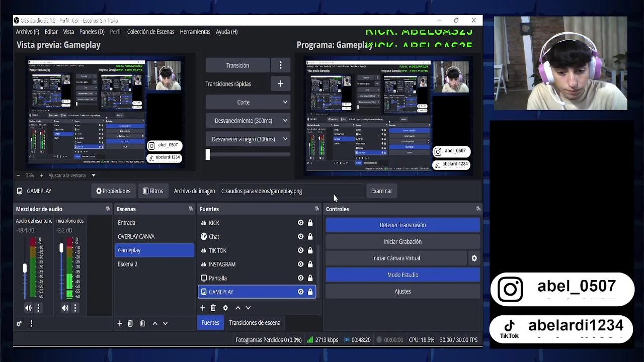Adjust Audio del escritorio volume slider
This screenshot has height=362, width=644.
coord(25,268)
